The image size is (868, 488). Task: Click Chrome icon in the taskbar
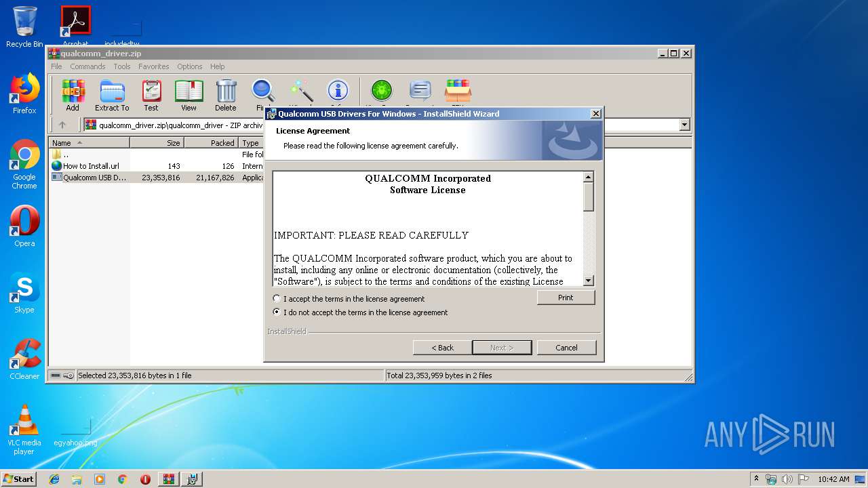(122, 479)
